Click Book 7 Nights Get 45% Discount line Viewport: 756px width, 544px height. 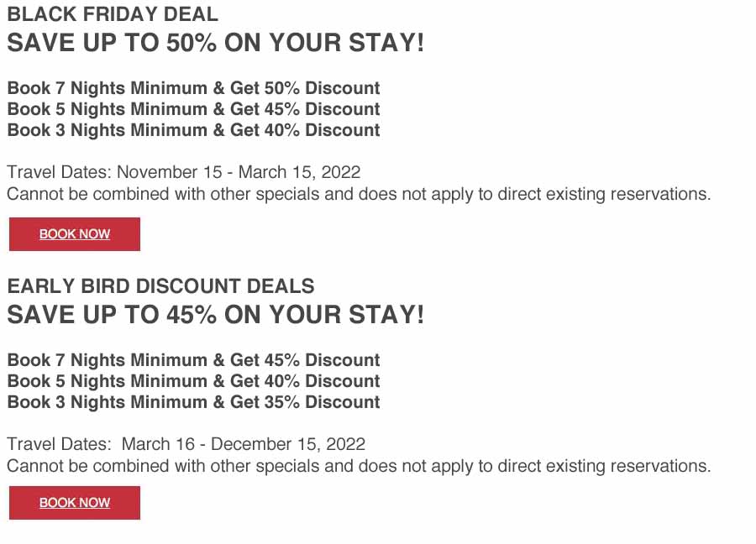click(193, 360)
